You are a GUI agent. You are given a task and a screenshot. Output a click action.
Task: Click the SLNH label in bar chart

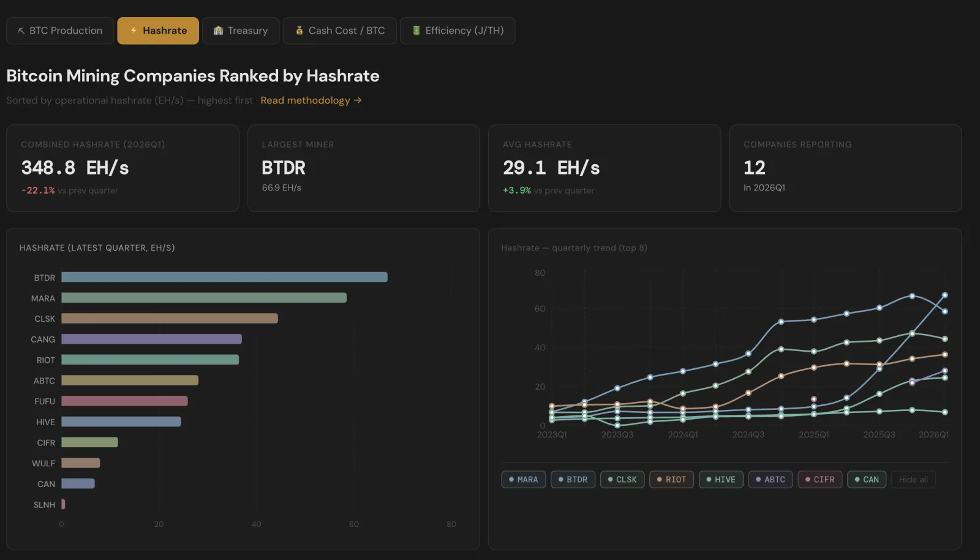(44, 505)
